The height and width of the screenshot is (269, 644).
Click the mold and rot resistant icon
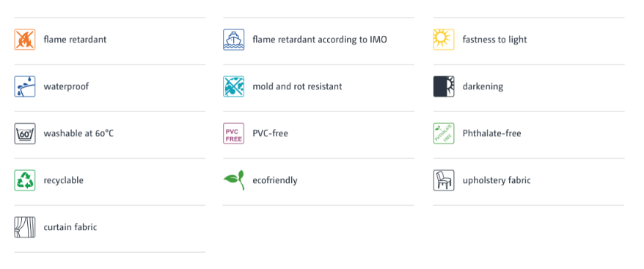pos(234,86)
